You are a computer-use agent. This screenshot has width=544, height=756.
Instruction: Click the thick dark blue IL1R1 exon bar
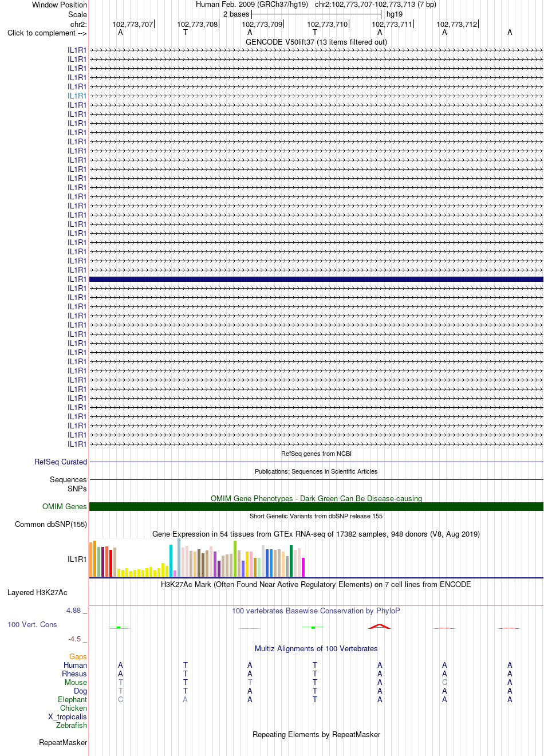[x=316, y=279]
